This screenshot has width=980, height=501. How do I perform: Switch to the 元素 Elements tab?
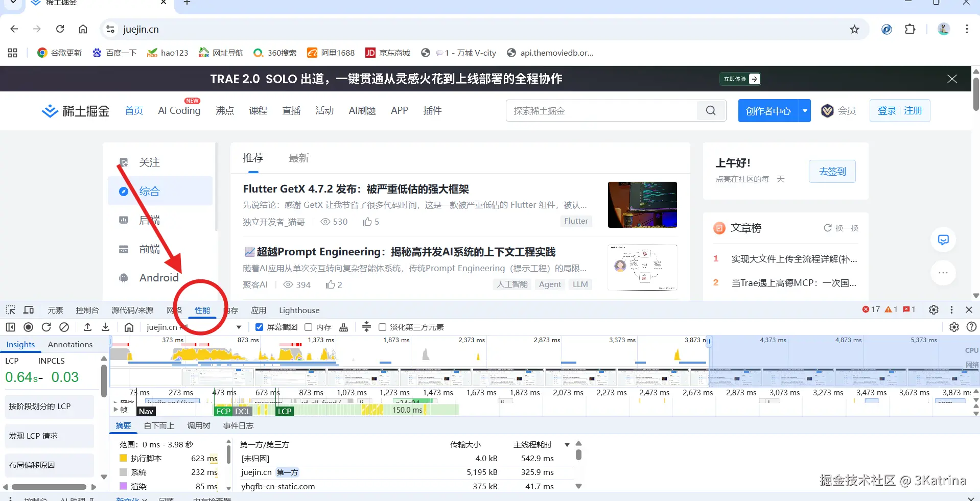pos(55,310)
